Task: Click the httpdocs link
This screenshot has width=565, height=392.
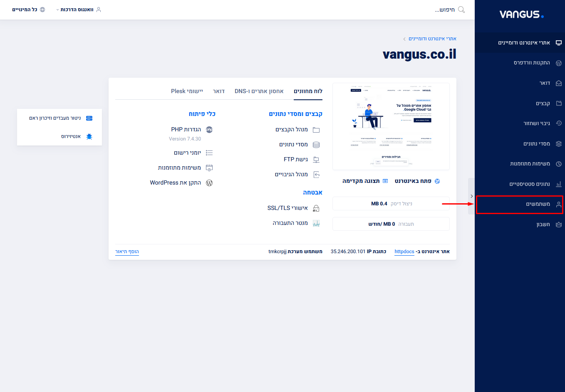Action: click(404, 251)
